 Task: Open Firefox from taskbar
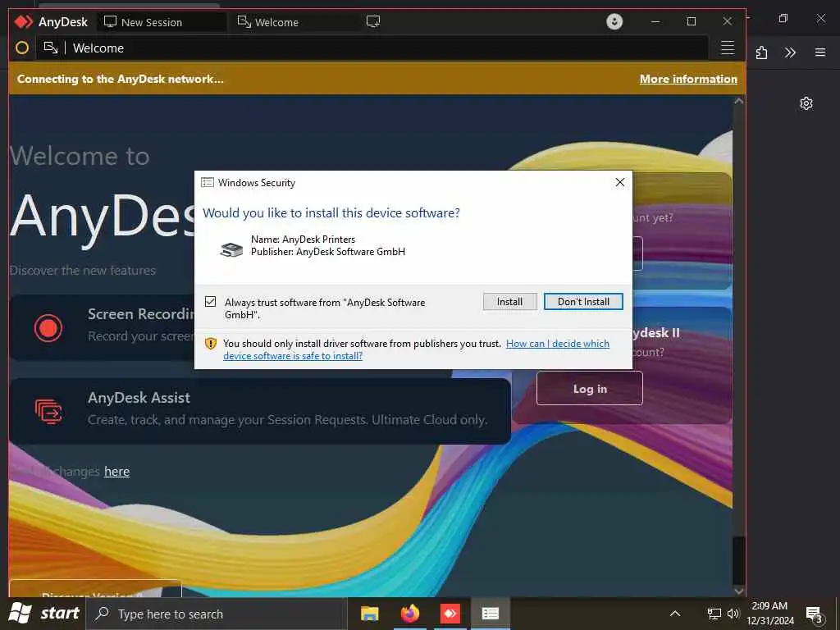[410, 614]
